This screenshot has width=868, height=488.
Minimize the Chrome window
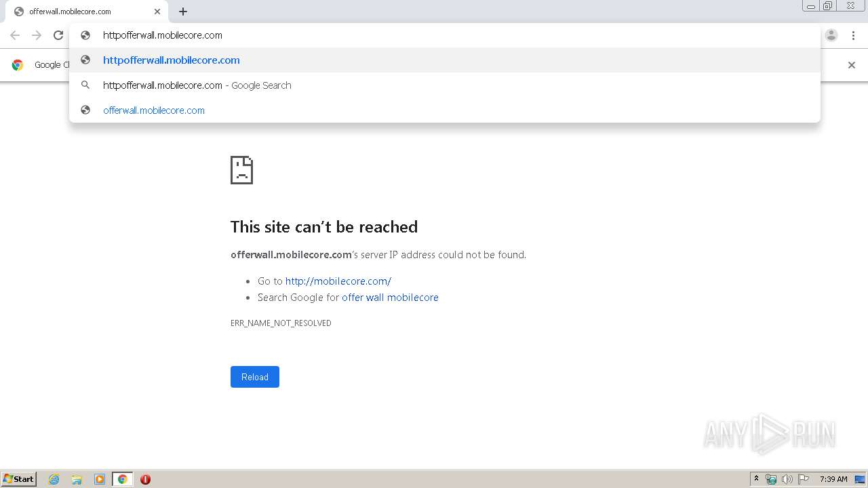click(811, 6)
